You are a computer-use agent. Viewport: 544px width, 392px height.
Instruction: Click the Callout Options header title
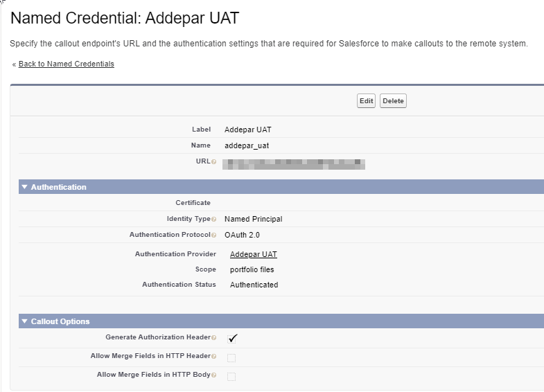pyautogui.click(x=60, y=321)
